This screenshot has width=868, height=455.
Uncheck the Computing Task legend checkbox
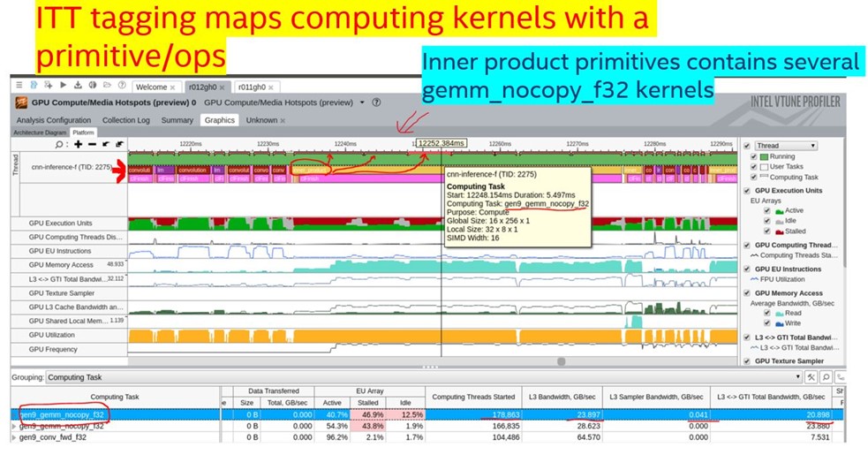[x=753, y=178]
